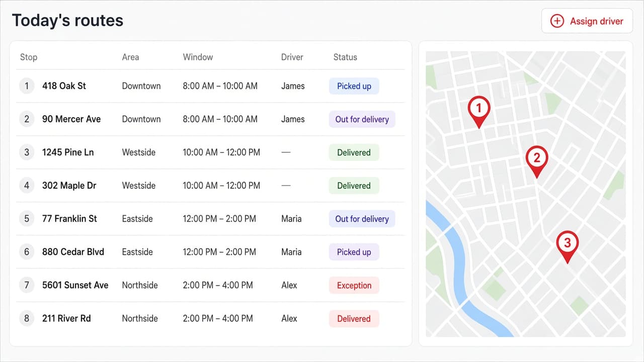This screenshot has height=362, width=644.
Task: Click the stop number 6 circle badge
Action: (27, 252)
